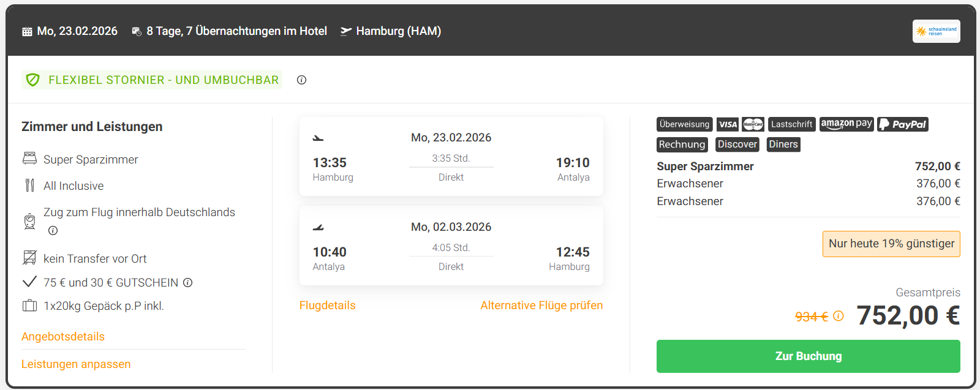
Task: Click the MasterCard payment icon
Action: pos(753,124)
